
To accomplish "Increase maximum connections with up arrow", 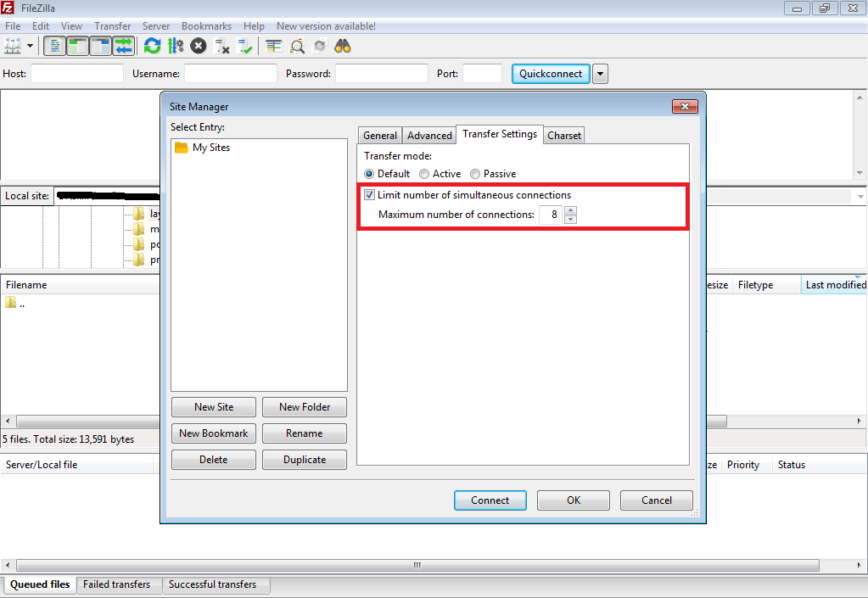I will pos(571,210).
